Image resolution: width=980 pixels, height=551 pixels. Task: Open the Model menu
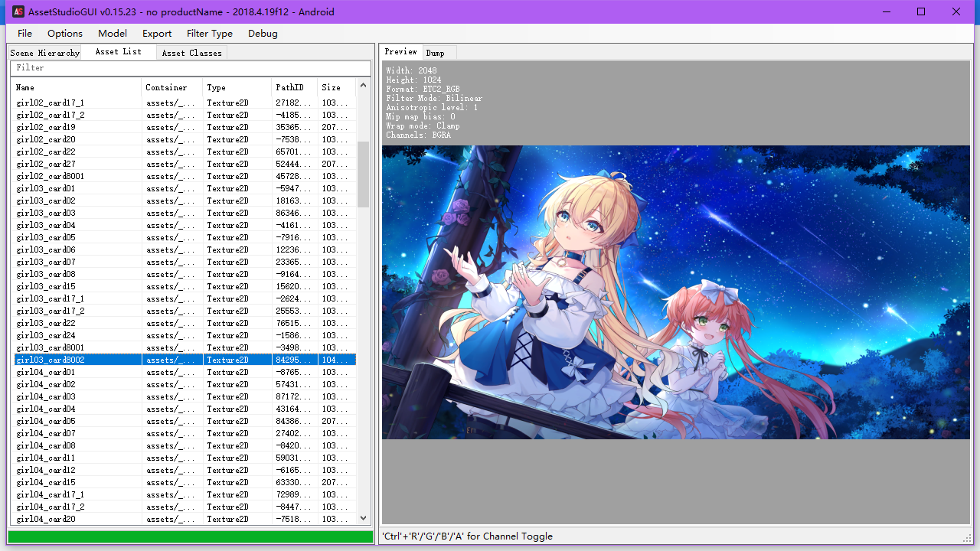(x=113, y=34)
